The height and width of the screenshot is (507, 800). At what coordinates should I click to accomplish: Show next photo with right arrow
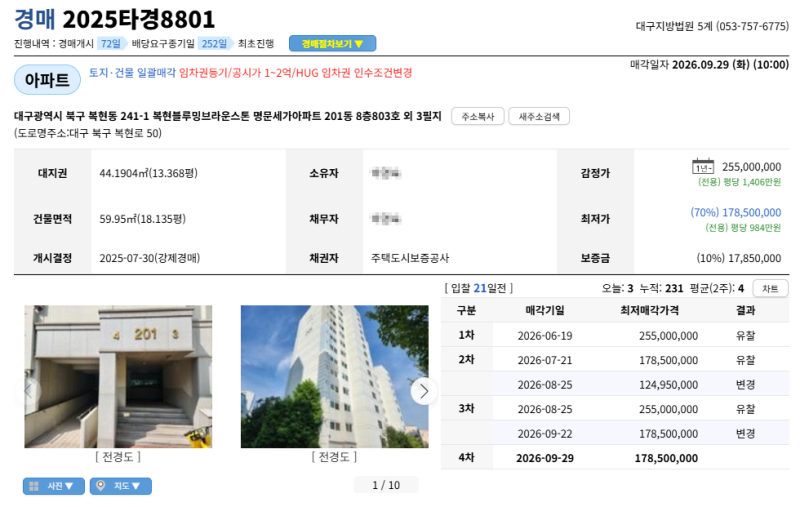(x=424, y=391)
